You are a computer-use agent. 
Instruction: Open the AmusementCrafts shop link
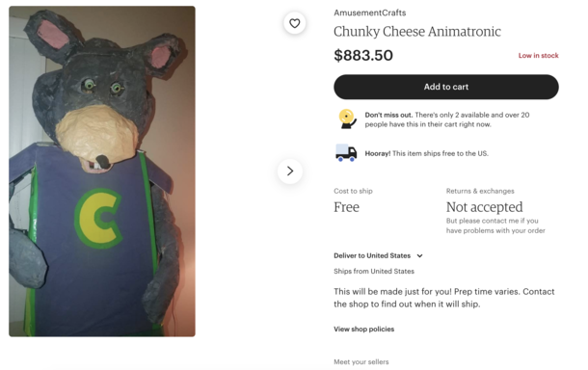370,13
